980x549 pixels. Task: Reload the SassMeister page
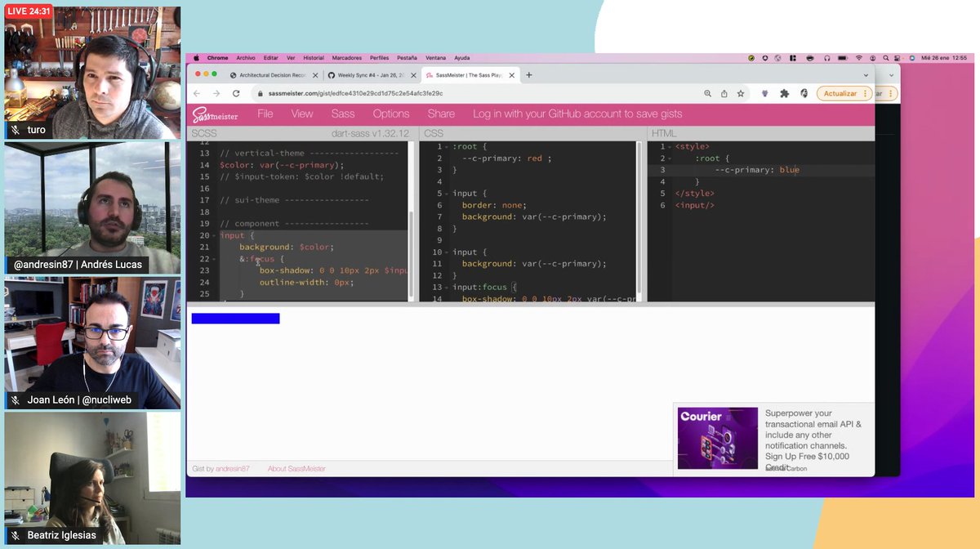click(235, 93)
